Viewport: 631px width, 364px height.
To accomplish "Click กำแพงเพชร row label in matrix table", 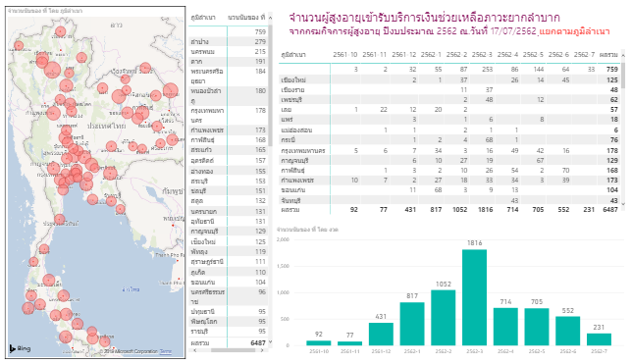I will coord(297,181).
